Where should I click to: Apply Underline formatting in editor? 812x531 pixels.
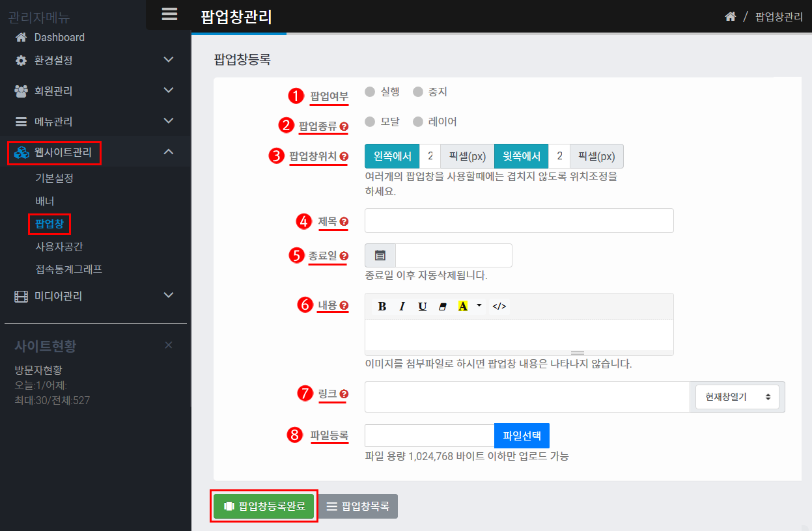(423, 306)
